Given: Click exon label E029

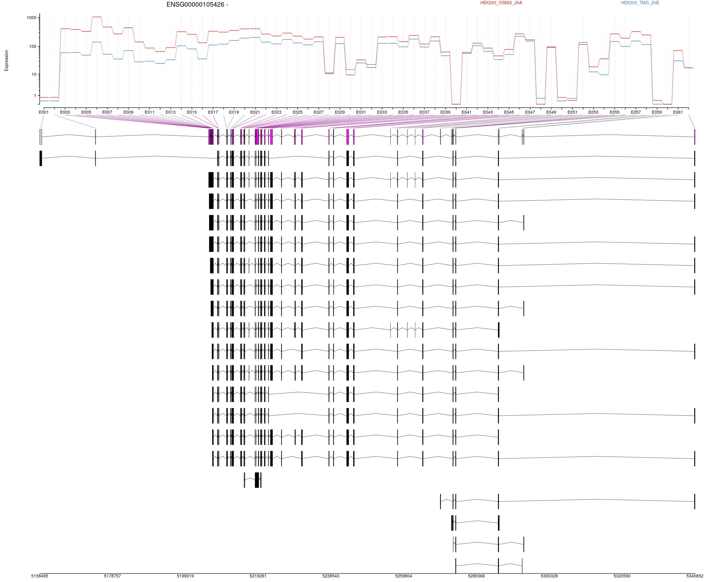Looking at the screenshot, I should [x=340, y=112].
